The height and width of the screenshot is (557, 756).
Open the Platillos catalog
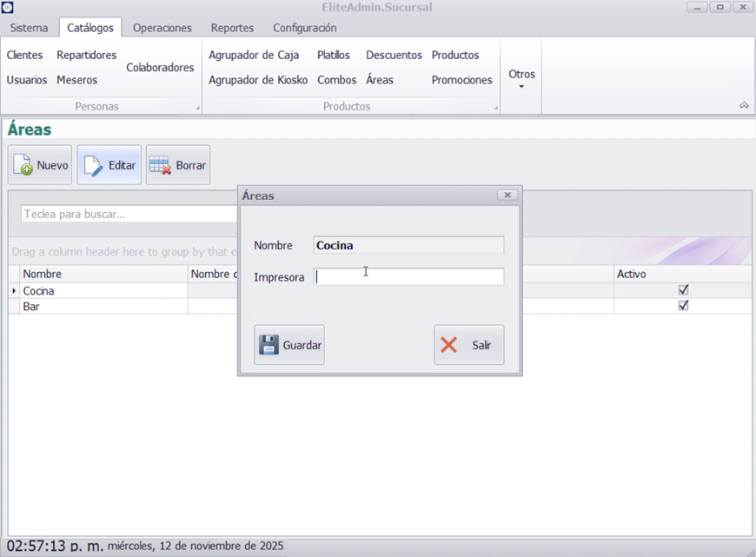pyautogui.click(x=333, y=55)
